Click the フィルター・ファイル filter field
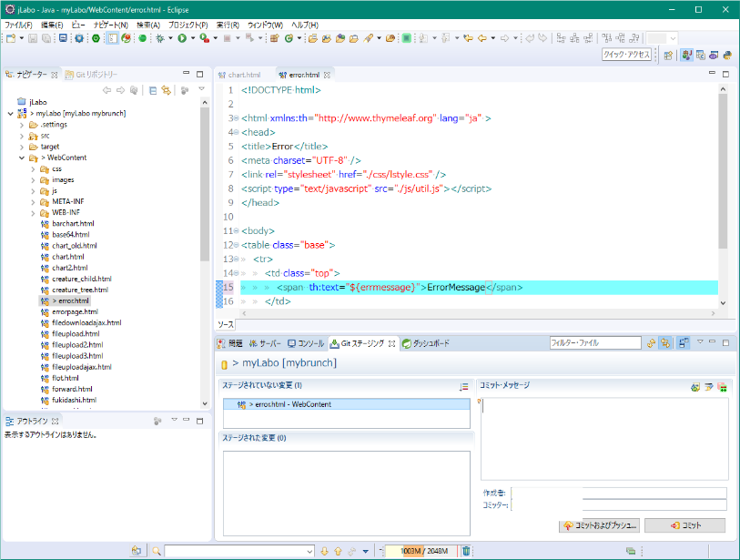Image resolution: width=740 pixels, height=560 pixels. (595, 342)
